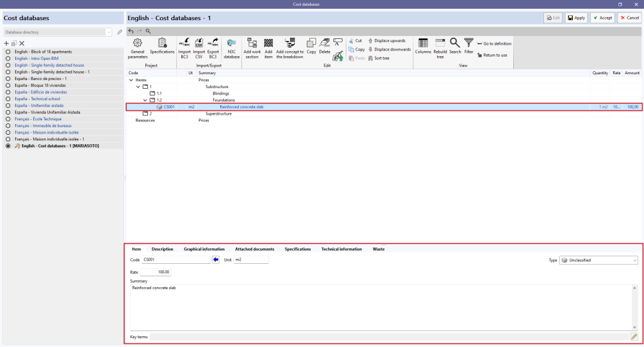Image resolution: width=644 pixels, height=347 pixels.
Task: Open the Type Unclassified dropdown
Action: (x=599, y=260)
